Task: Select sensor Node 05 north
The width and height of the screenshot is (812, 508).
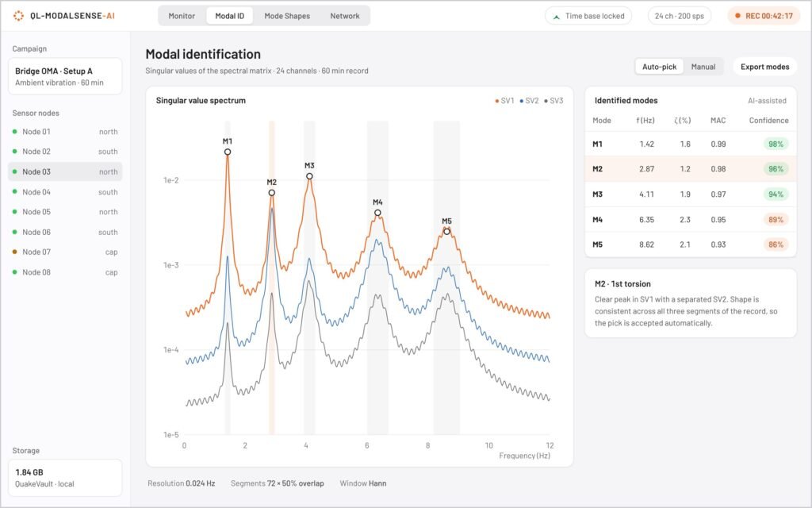Action: [x=65, y=211]
